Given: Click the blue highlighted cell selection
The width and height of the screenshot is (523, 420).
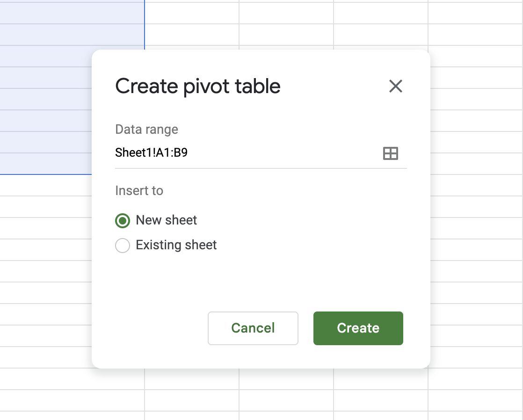Looking at the screenshot, I should [47, 94].
